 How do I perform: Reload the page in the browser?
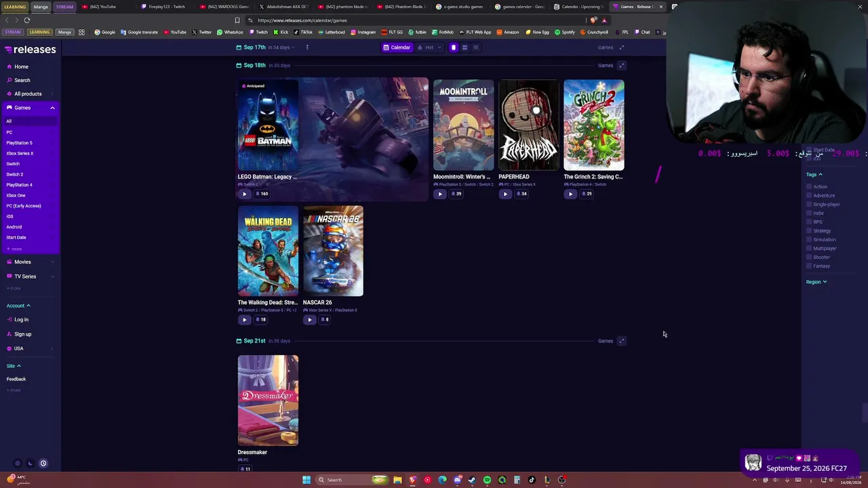[x=27, y=20]
